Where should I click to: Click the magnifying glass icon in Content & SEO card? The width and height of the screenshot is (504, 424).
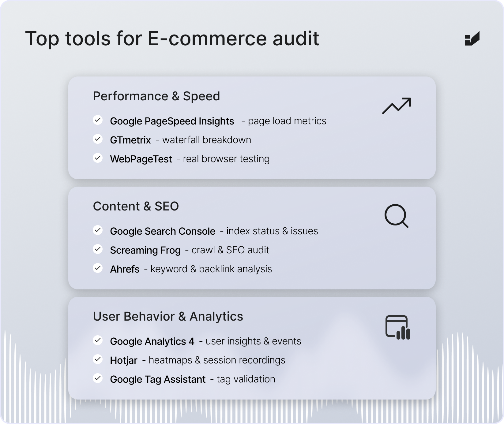397,216
